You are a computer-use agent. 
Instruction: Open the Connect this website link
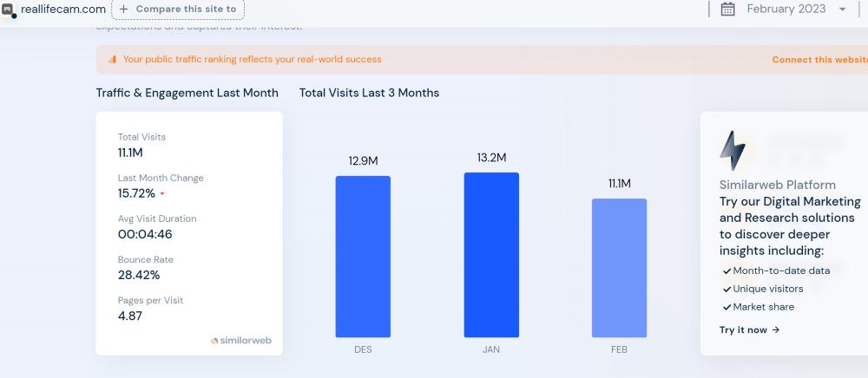(819, 60)
